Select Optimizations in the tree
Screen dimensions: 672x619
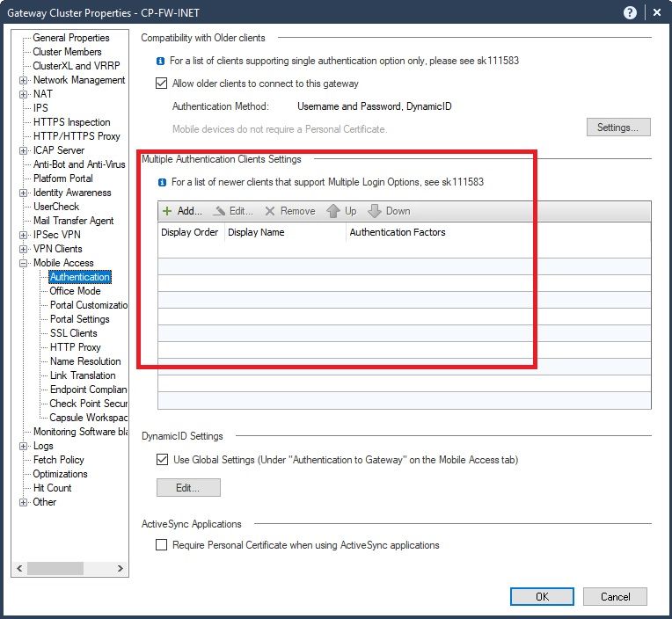coord(61,474)
